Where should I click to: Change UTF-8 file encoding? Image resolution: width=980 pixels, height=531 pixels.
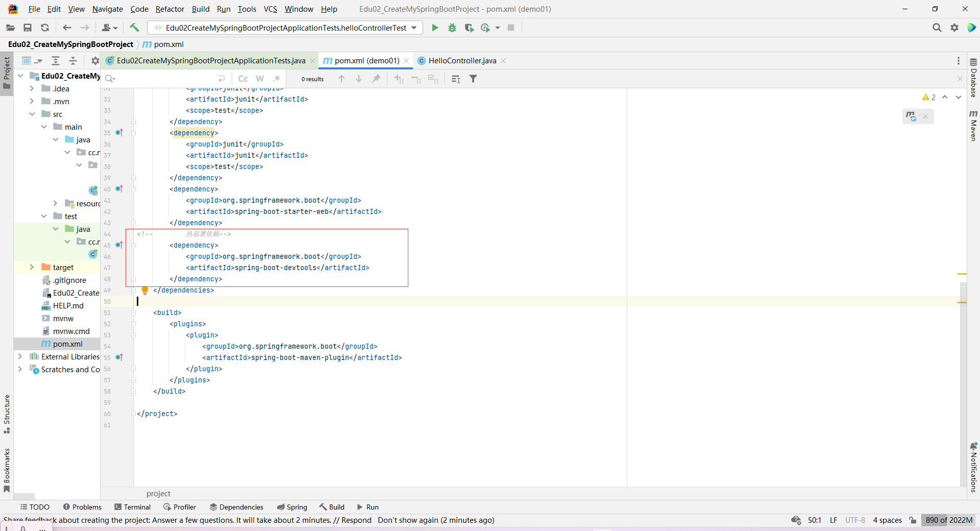[855, 520]
